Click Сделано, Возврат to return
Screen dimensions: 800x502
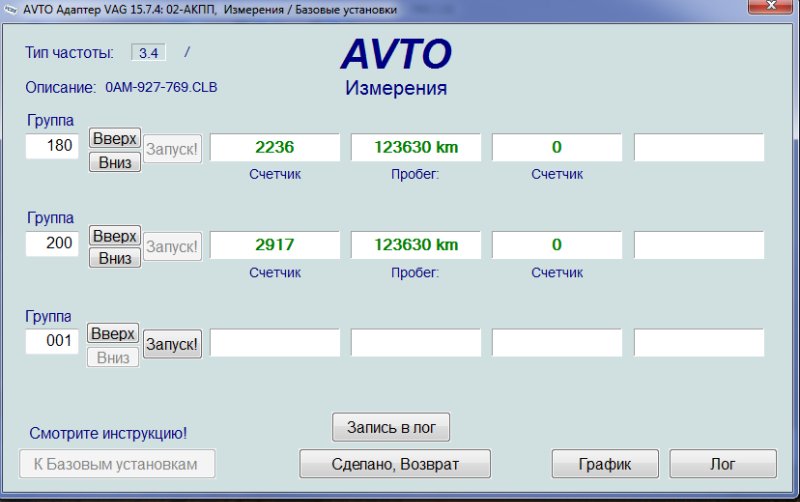point(395,464)
